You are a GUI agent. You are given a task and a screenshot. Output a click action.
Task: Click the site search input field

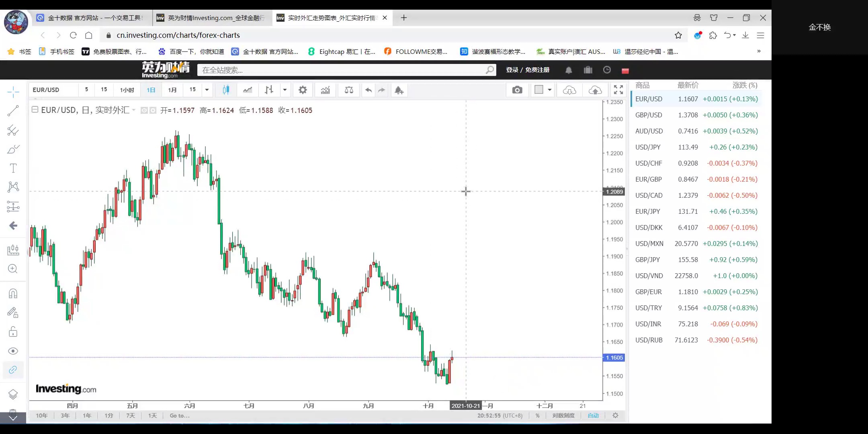(342, 70)
